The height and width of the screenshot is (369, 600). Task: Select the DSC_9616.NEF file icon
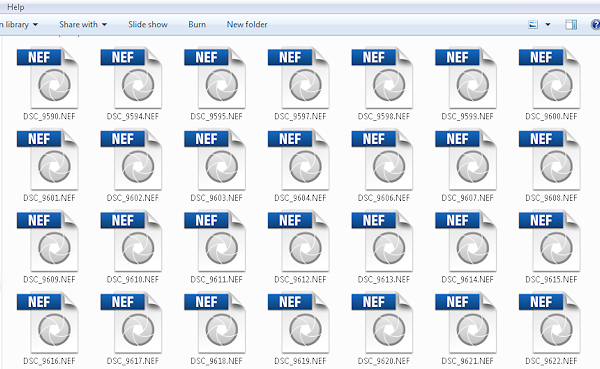48,322
